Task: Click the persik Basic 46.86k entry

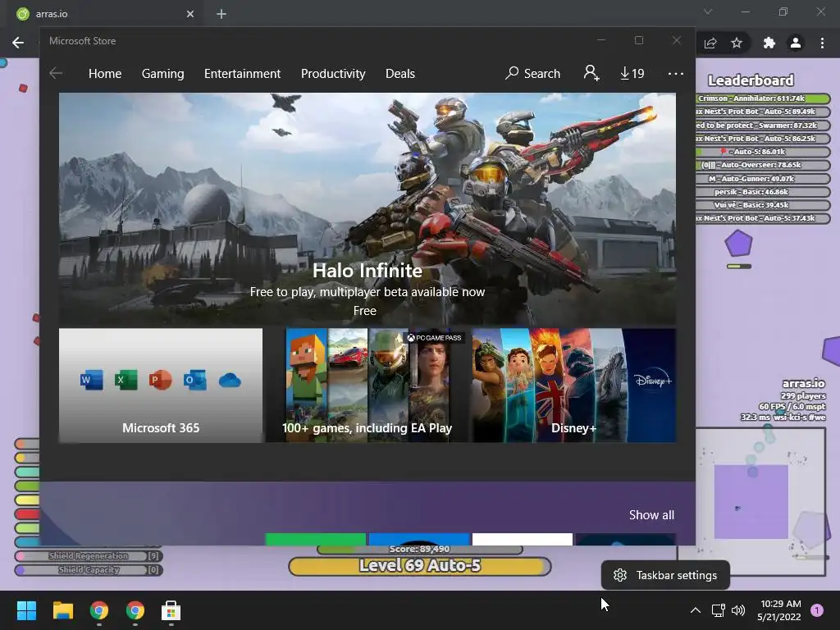Action: click(763, 192)
